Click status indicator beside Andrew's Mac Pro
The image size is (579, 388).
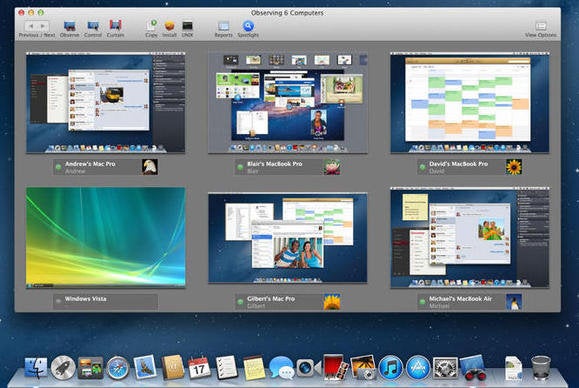tap(58, 167)
